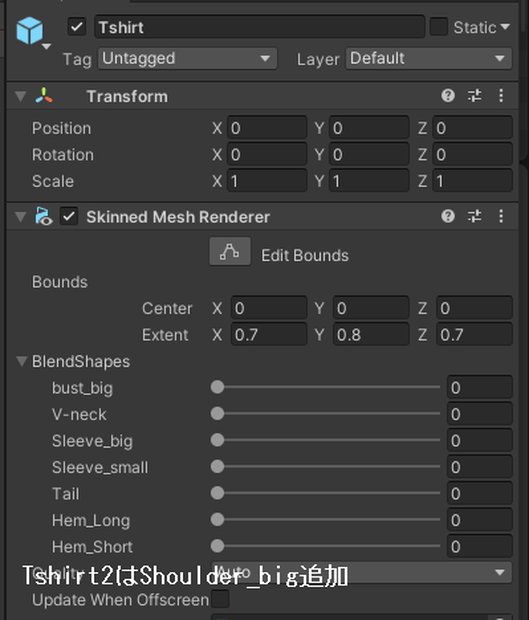Toggle the Tshirt object active checkbox
The width and height of the screenshot is (529, 620).
click(77, 27)
